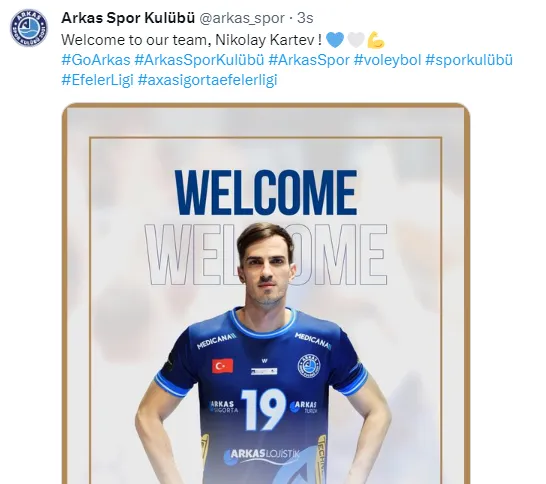Open the #GoArkas hashtag
Image resolution: width=546 pixels, height=484 pixels.
coord(96,60)
